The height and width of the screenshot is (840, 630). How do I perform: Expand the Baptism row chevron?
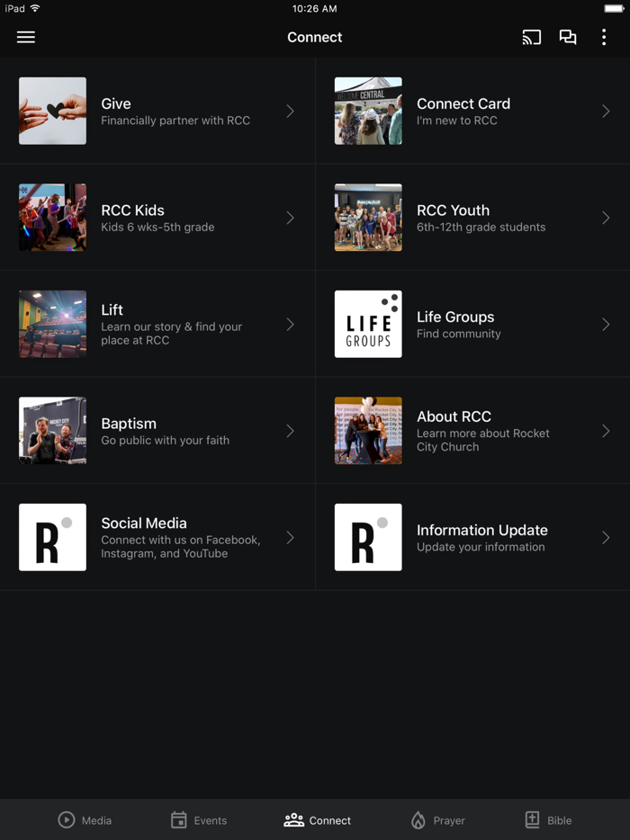pos(290,431)
